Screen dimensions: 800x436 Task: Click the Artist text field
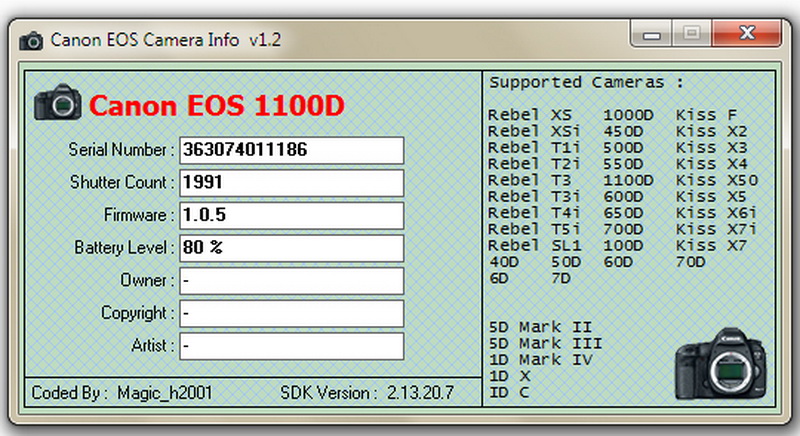291,346
